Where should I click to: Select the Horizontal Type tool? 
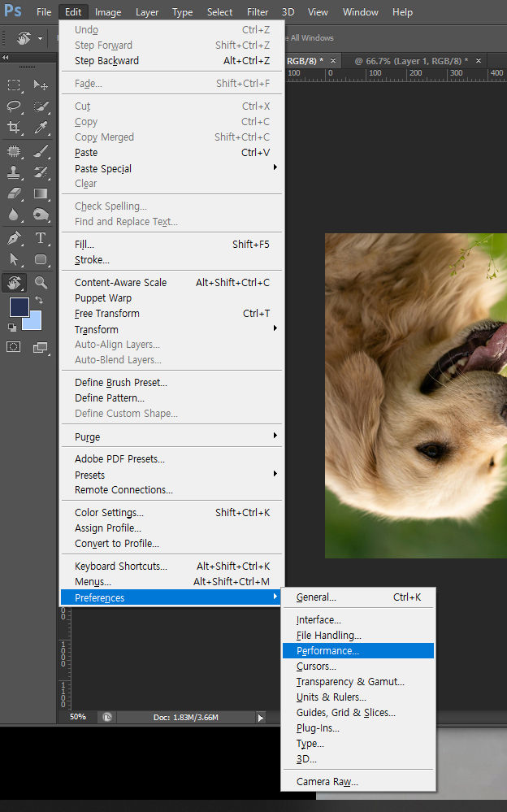coord(41,238)
